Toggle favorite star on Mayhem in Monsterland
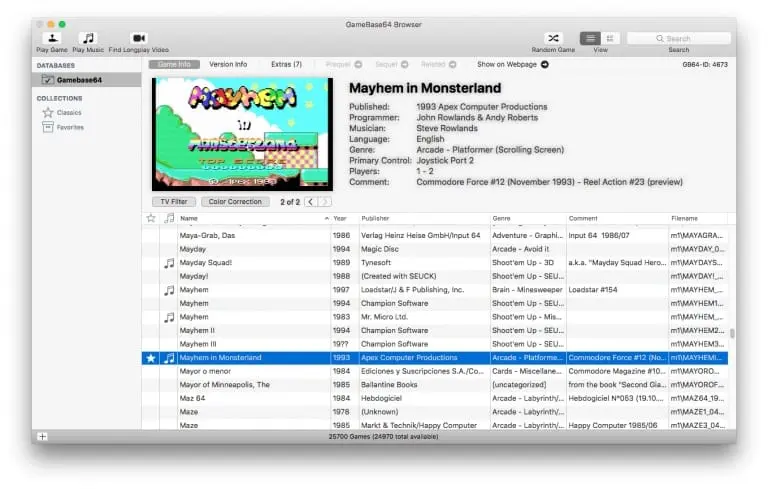768x489 pixels. point(151,358)
